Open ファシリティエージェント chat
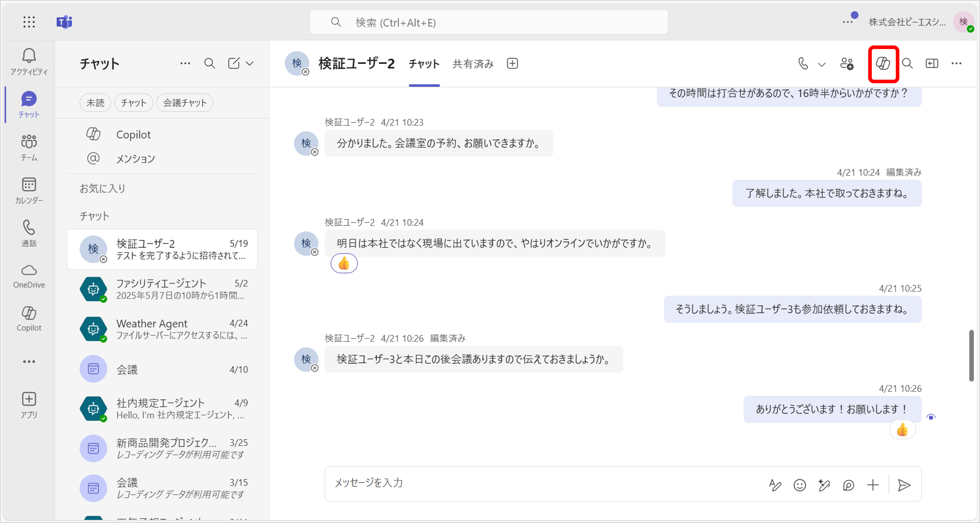The width and height of the screenshot is (980, 523). pos(162,289)
